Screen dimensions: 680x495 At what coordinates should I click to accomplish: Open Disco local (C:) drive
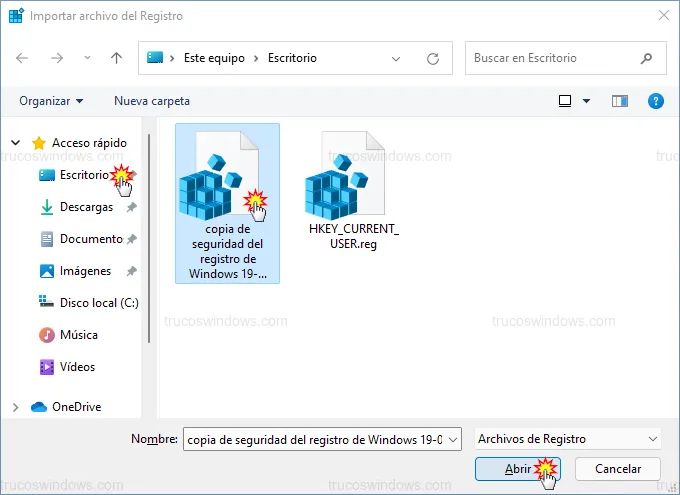pos(98,303)
